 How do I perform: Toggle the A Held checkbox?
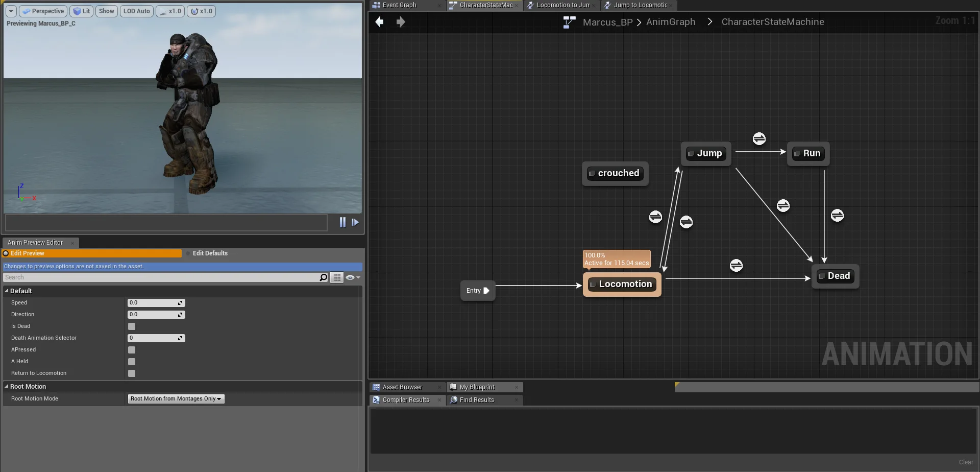(132, 362)
